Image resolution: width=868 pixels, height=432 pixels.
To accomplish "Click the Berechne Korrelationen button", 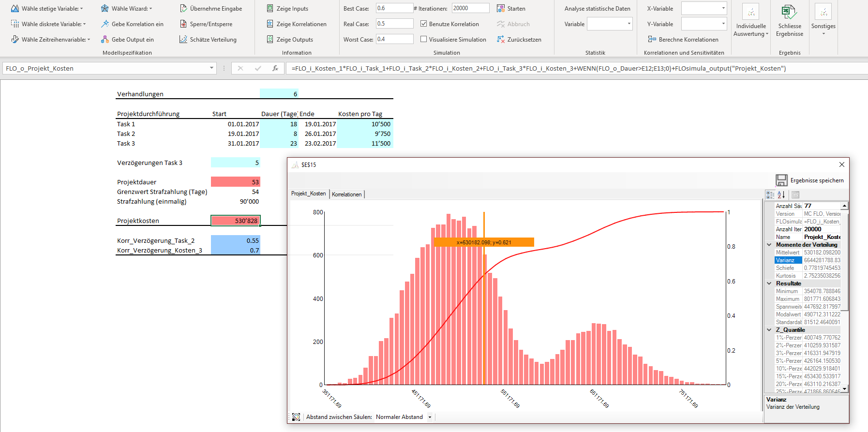I will pos(683,40).
